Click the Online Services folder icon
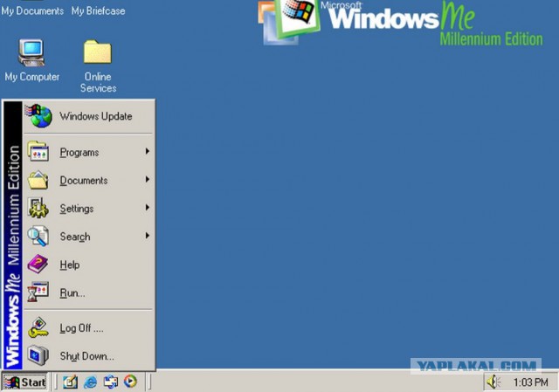Viewport: 559px width, 392px height. 98,54
